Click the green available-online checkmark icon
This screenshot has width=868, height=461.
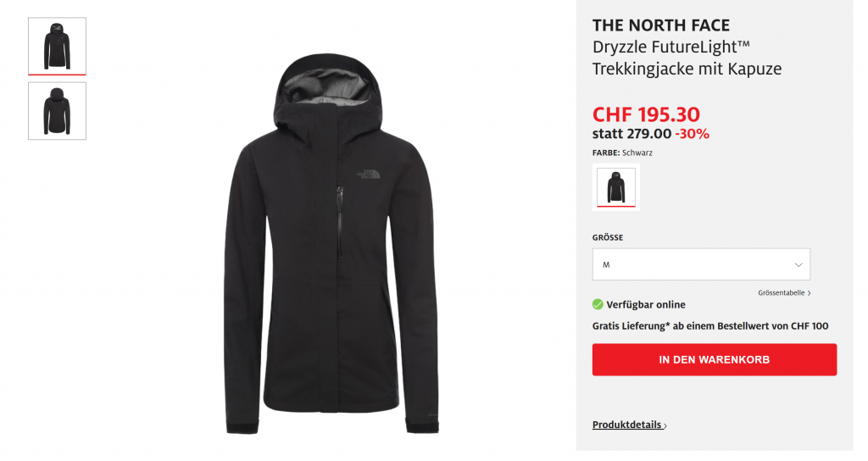(598, 304)
